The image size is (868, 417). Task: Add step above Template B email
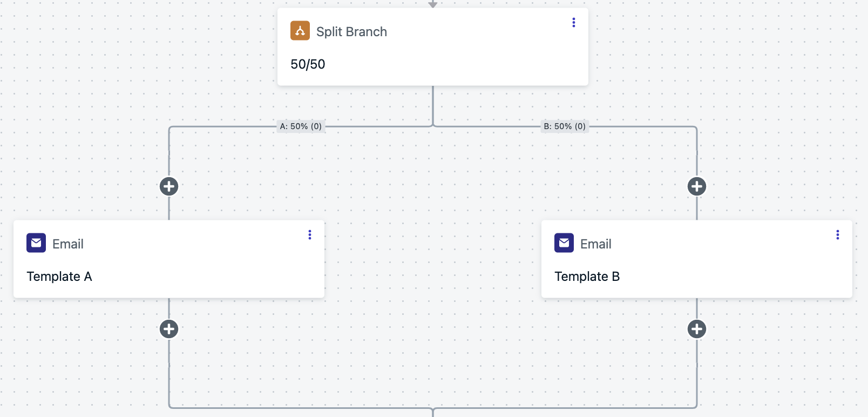pyautogui.click(x=697, y=186)
